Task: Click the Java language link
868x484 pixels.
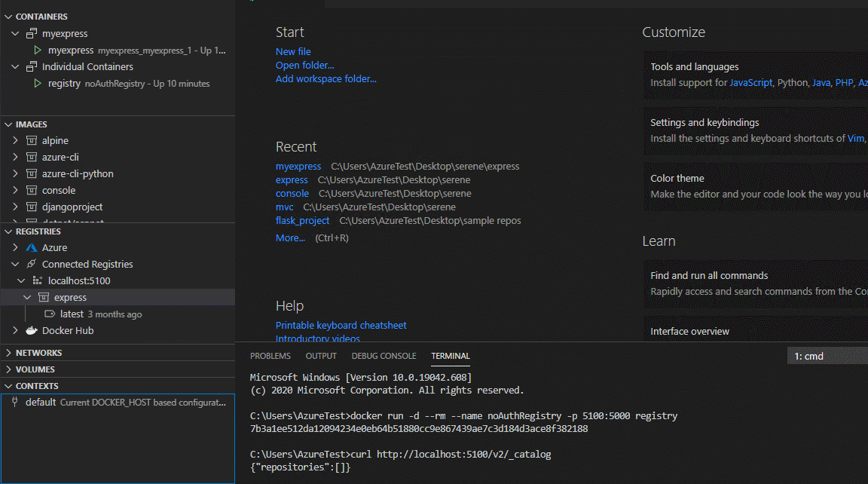Action: 821,82
